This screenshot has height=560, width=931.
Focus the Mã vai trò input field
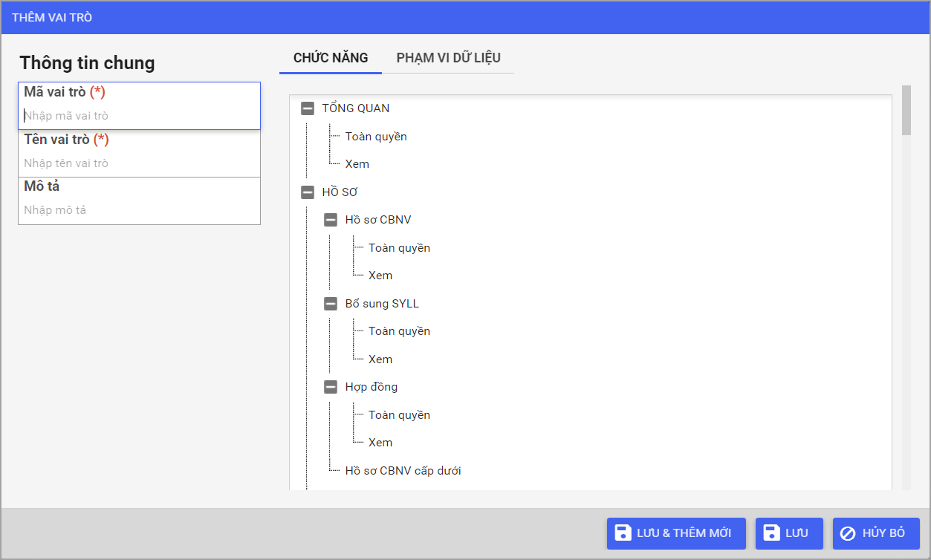(x=140, y=116)
